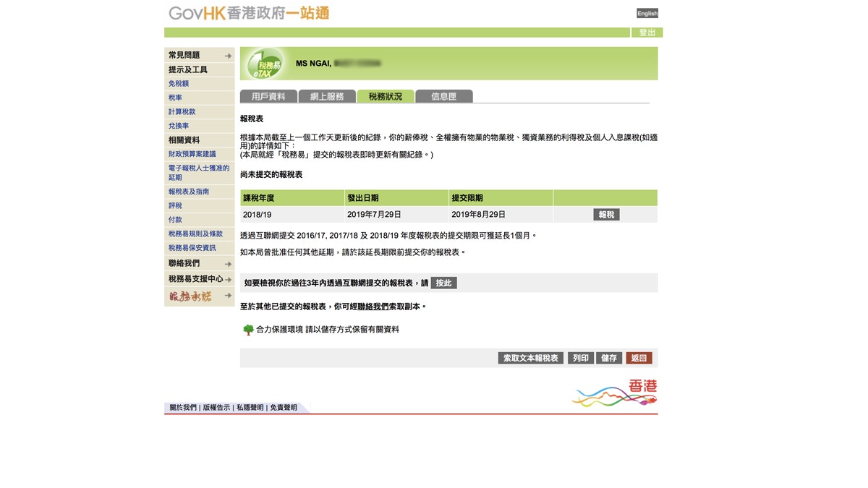Click the 列印 print button
This screenshot has height=488, width=868.
(580, 357)
